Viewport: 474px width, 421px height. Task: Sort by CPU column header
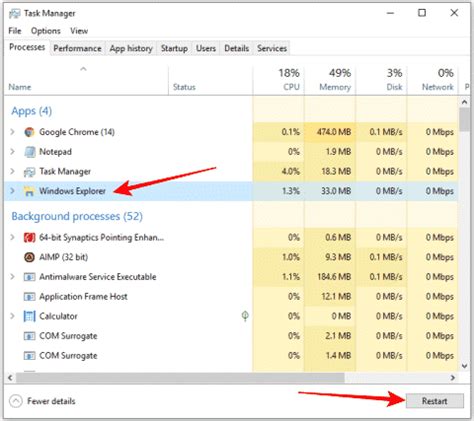(x=278, y=80)
